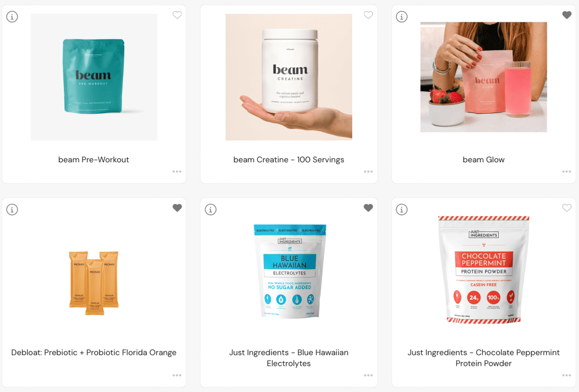
Task: Open more options on beam Pre-Workout card
Action: (177, 171)
